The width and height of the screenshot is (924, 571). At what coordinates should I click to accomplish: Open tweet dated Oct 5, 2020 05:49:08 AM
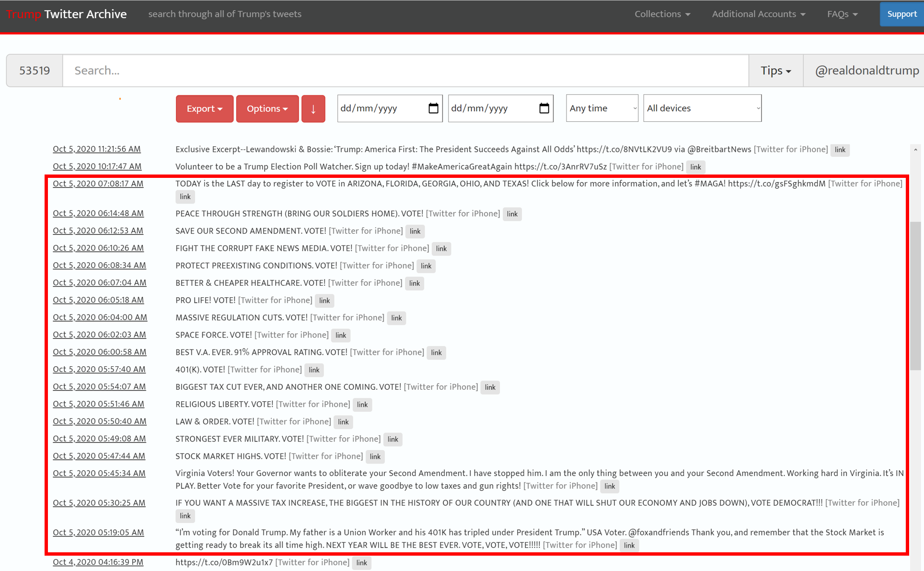tap(99, 438)
